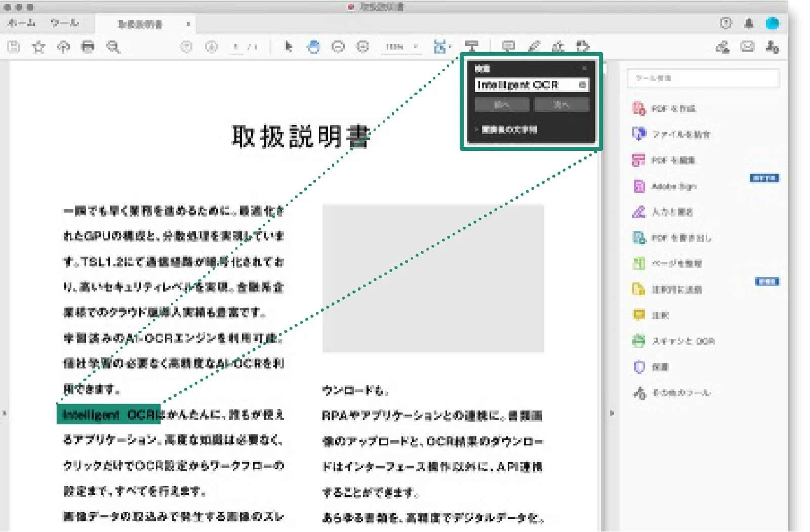
Task: Open the zoom percentage dropdown
Action: 402,47
